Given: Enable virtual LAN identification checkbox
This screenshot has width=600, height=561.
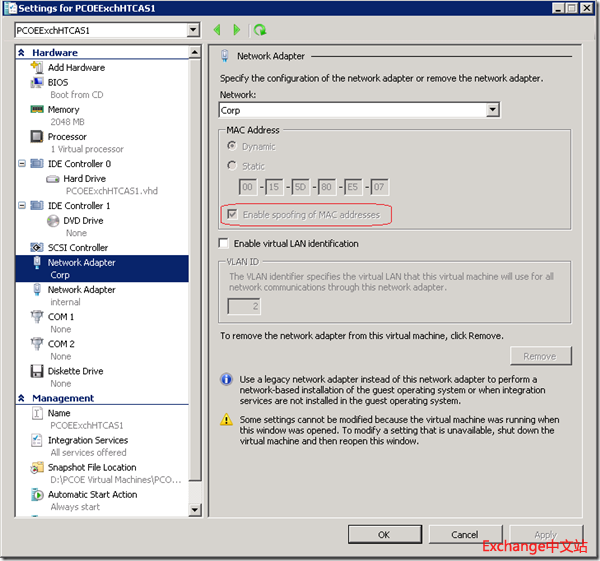Looking at the screenshot, I should [x=224, y=243].
